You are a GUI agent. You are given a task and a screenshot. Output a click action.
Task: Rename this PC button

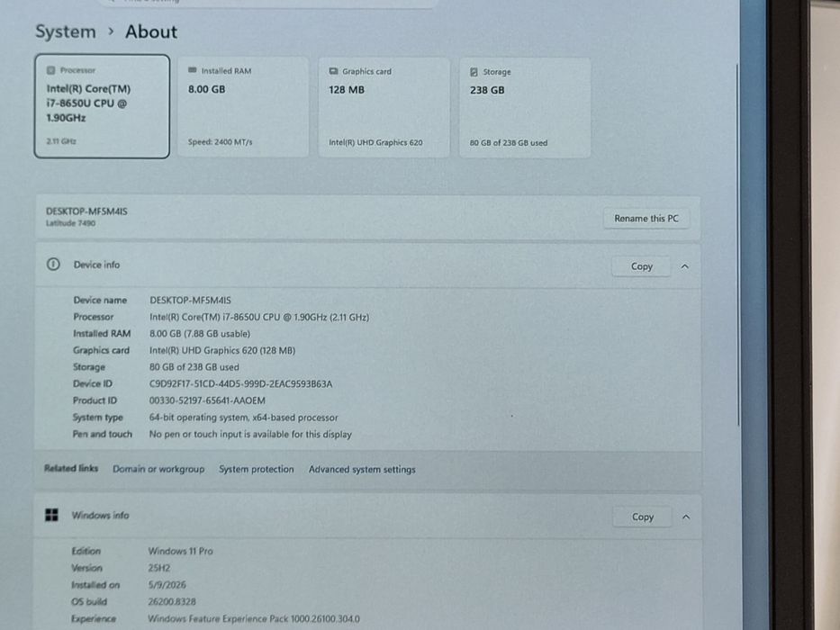click(x=646, y=219)
